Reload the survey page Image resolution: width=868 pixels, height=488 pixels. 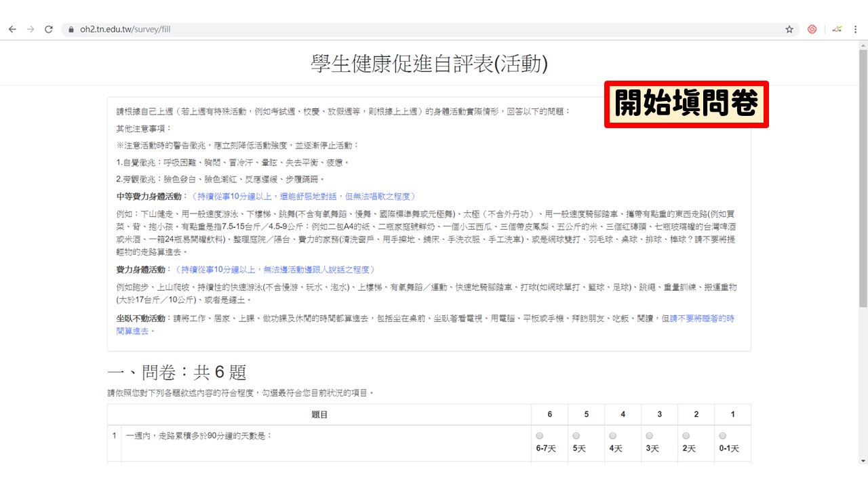(49, 29)
